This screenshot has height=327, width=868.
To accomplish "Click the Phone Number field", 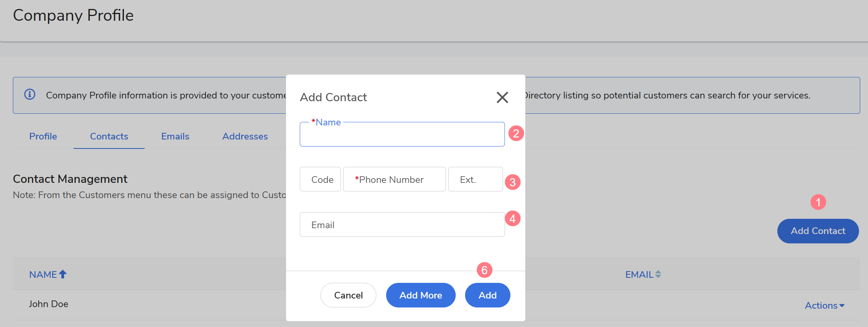I will pyautogui.click(x=394, y=180).
